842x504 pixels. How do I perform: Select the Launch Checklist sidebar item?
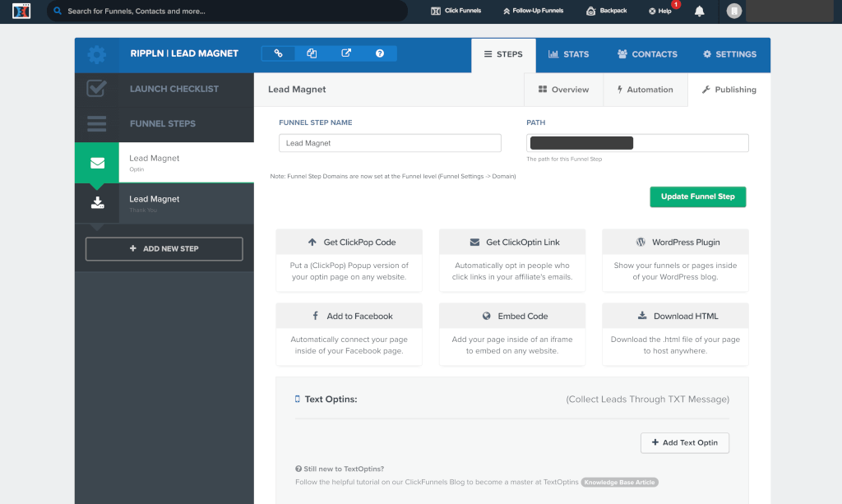(164, 89)
